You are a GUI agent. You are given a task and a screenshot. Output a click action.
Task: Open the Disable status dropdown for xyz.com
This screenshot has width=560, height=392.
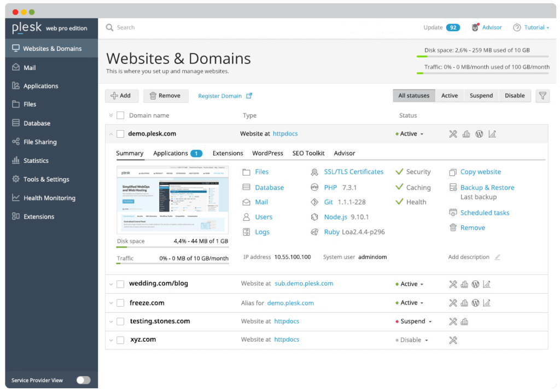coord(412,340)
